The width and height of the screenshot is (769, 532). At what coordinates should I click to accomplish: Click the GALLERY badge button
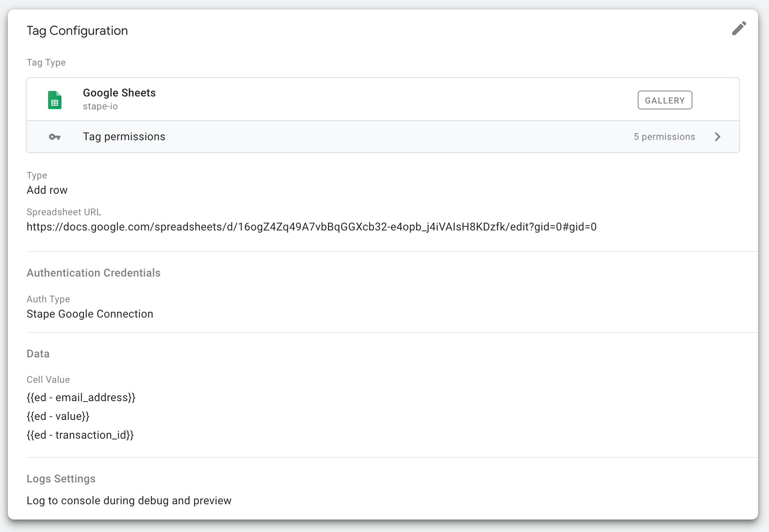click(x=665, y=100)
